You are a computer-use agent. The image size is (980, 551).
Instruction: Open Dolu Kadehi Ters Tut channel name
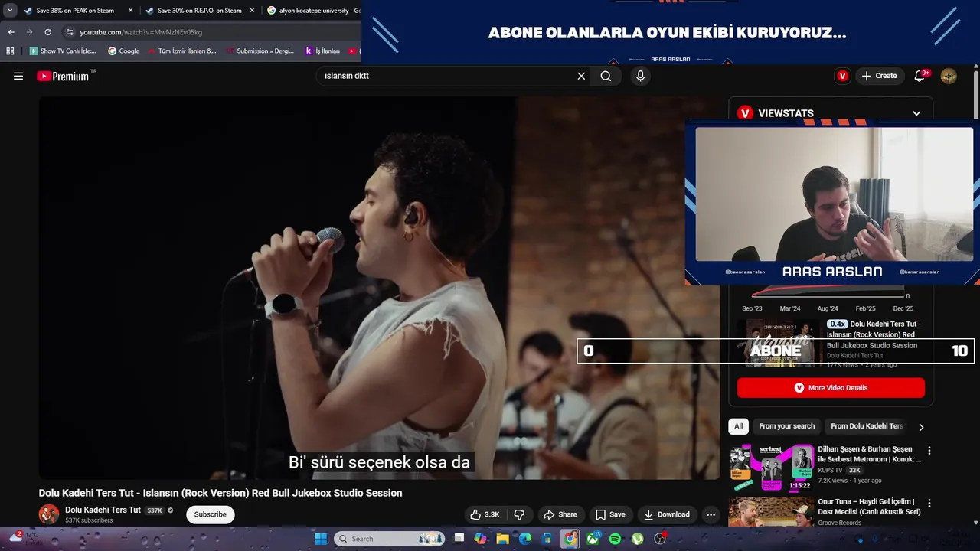pos(103,510)
